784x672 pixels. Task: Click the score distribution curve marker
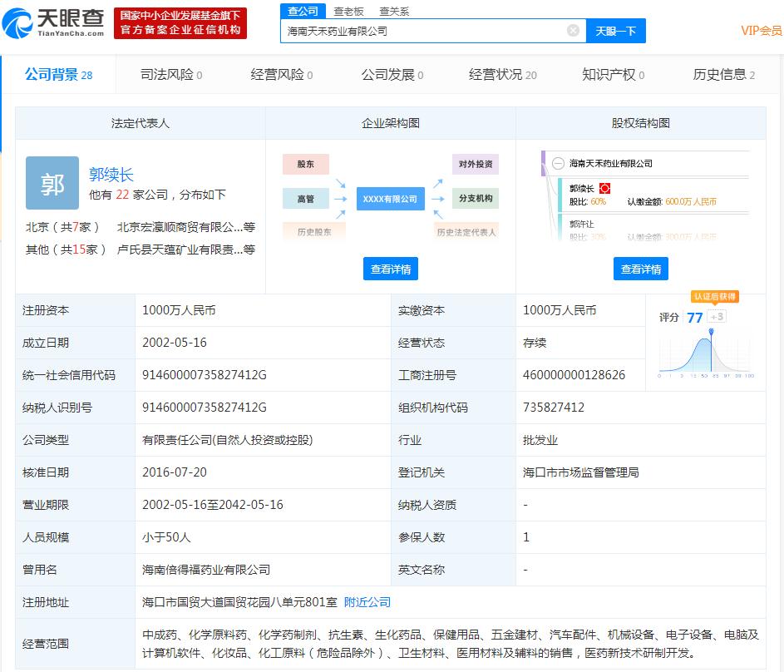click(x=711, y=332)
